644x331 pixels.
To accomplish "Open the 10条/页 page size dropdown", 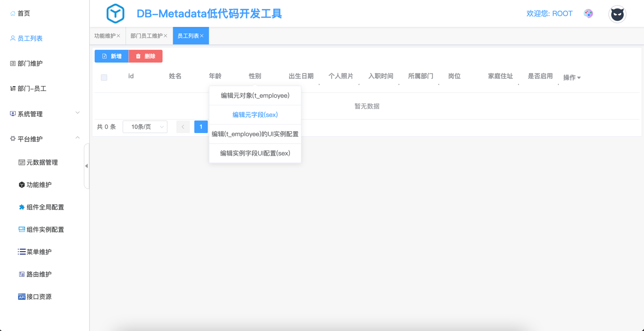I will [x=145, y=127].
